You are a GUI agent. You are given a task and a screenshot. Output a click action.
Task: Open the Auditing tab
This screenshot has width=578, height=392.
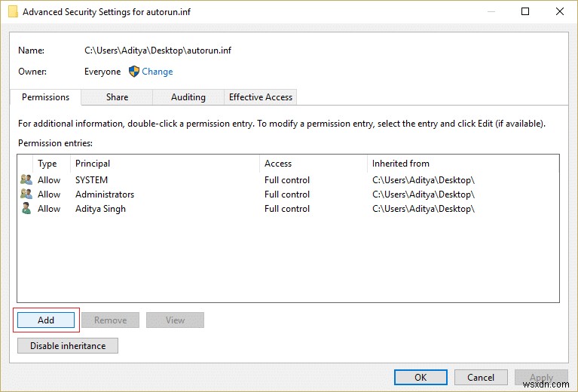coord(188,97)
